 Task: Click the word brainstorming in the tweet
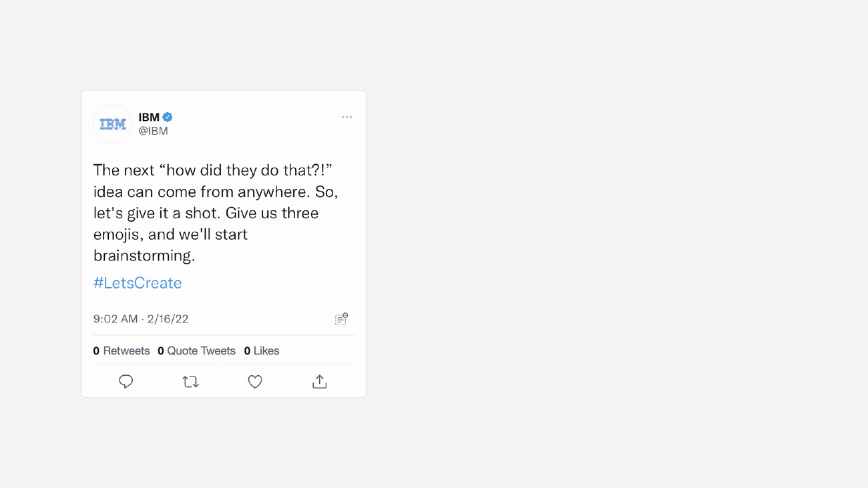144,255
